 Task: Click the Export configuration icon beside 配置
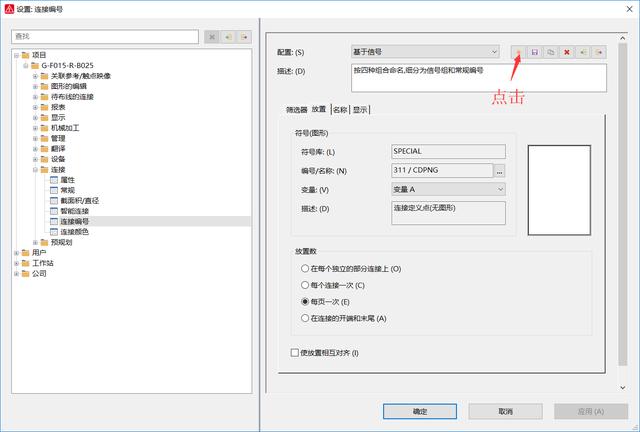(x=599, y=52)
